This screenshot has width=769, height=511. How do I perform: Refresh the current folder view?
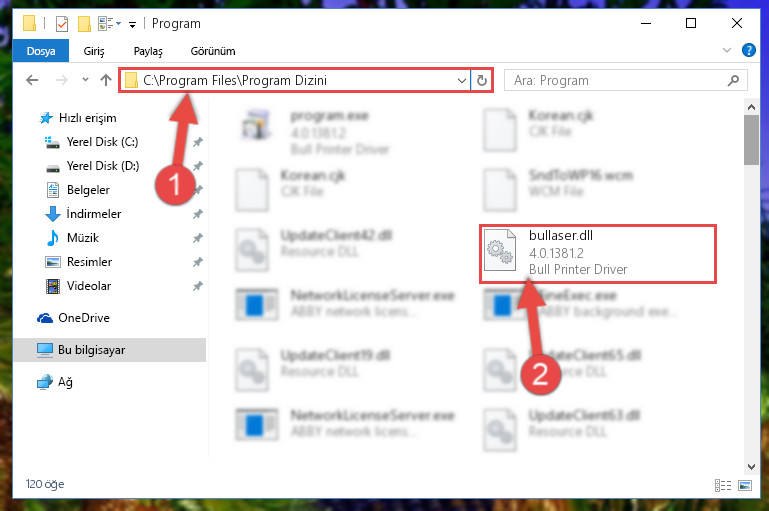coord(482,80)
